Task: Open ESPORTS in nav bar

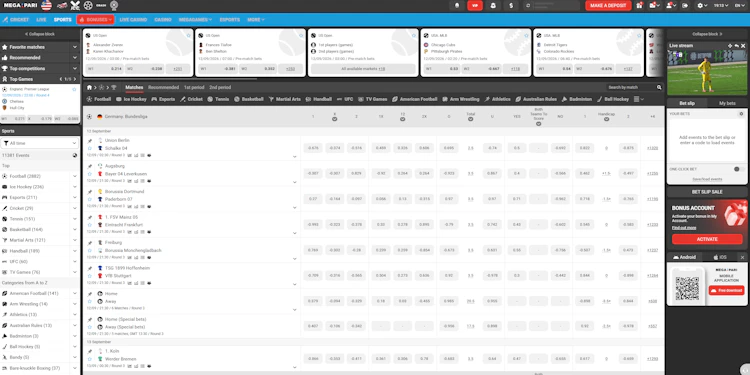Action: coord(230,20)
